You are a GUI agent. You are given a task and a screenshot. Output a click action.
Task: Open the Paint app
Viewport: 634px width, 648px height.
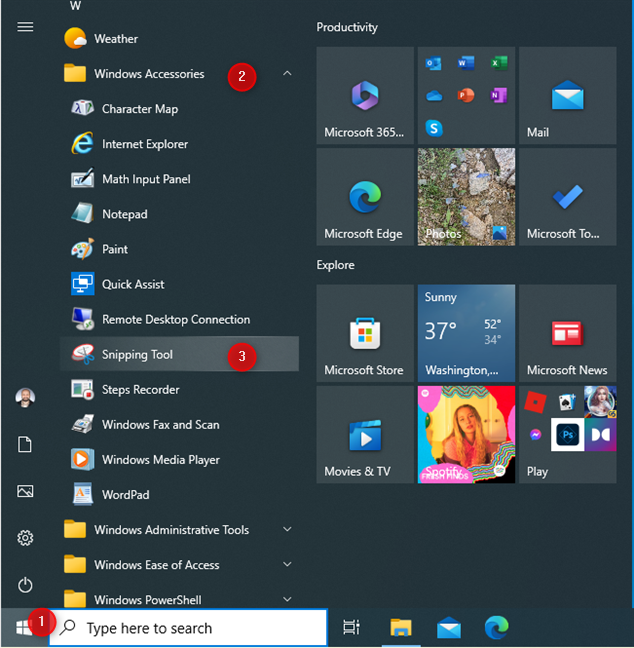pyautogui.click(x=115, y=249)
